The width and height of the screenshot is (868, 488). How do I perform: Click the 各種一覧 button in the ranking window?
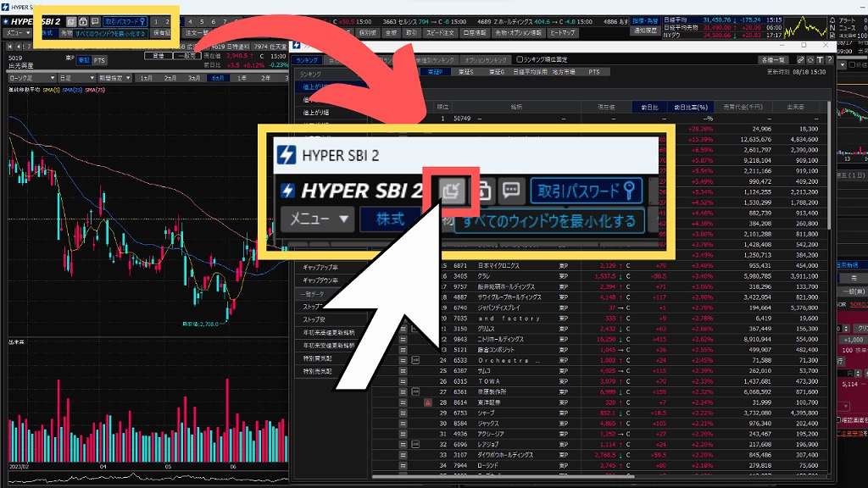pyautogui.click(x=774, y=60)
